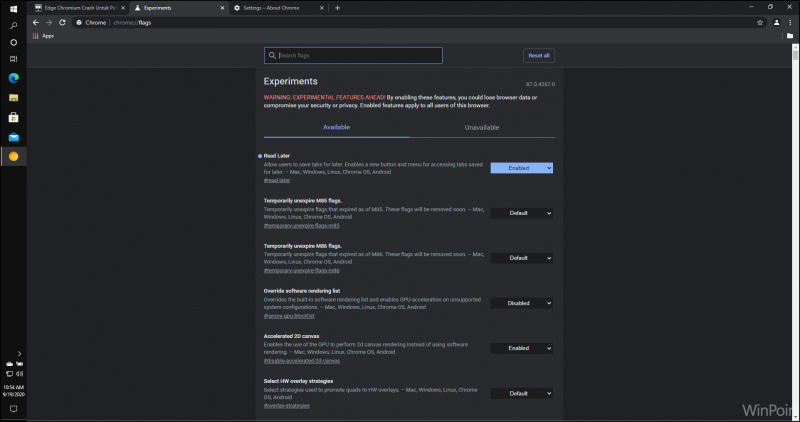Open the clock showing 10:54 AM

coord(13,390)
